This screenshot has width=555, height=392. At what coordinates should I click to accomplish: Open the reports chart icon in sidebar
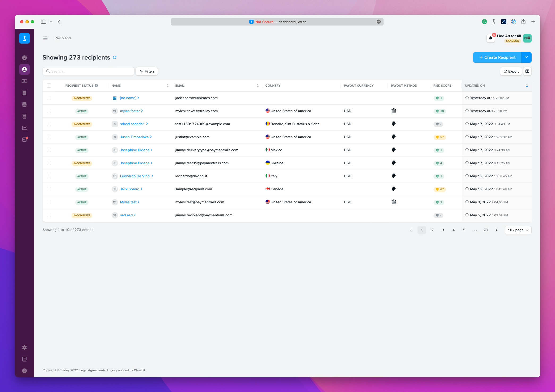[x=24, y=128]
